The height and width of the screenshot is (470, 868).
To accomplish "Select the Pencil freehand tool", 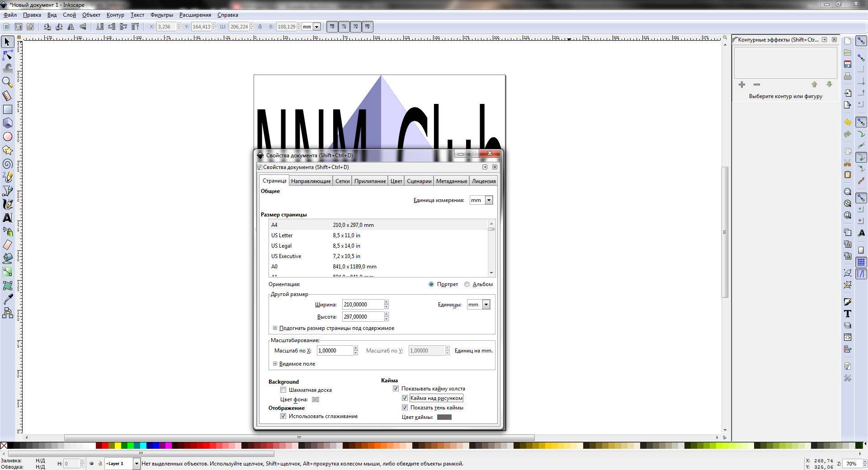I will point(7,177).
